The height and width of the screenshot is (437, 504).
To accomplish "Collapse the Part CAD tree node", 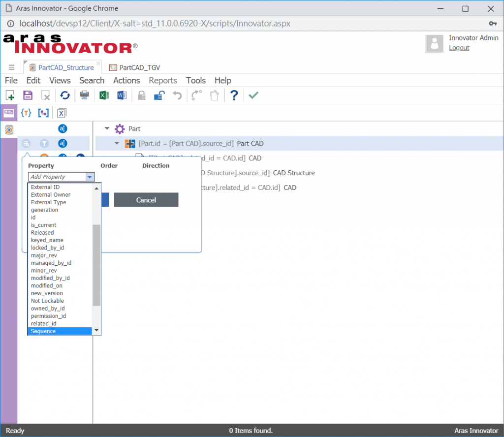I will coord(117,143).
